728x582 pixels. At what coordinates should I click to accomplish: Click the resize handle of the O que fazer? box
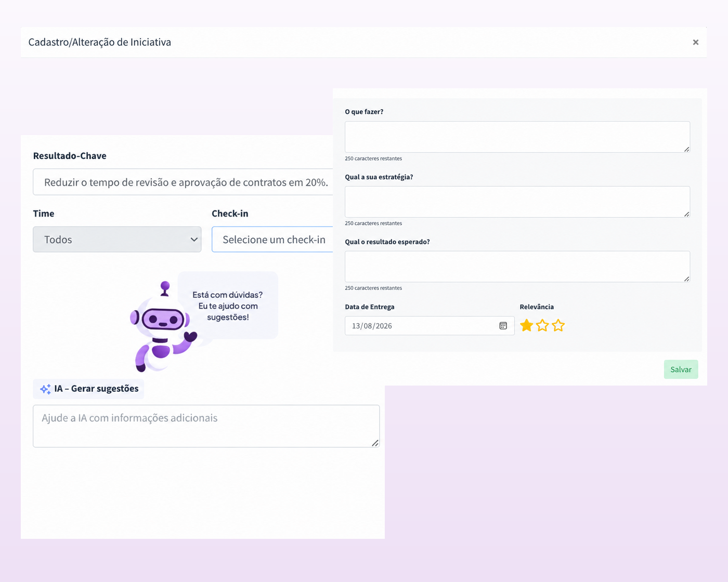pyautogui.click(x=686, y=149)
